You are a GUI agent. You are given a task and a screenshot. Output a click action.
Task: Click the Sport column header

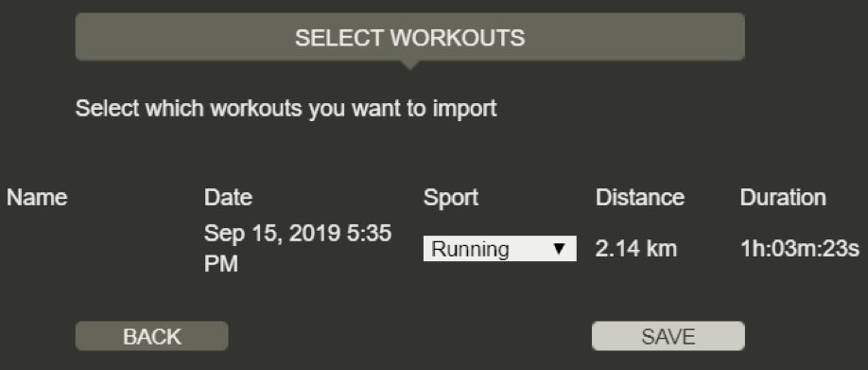pyautogui.click(x=451, y=198)
